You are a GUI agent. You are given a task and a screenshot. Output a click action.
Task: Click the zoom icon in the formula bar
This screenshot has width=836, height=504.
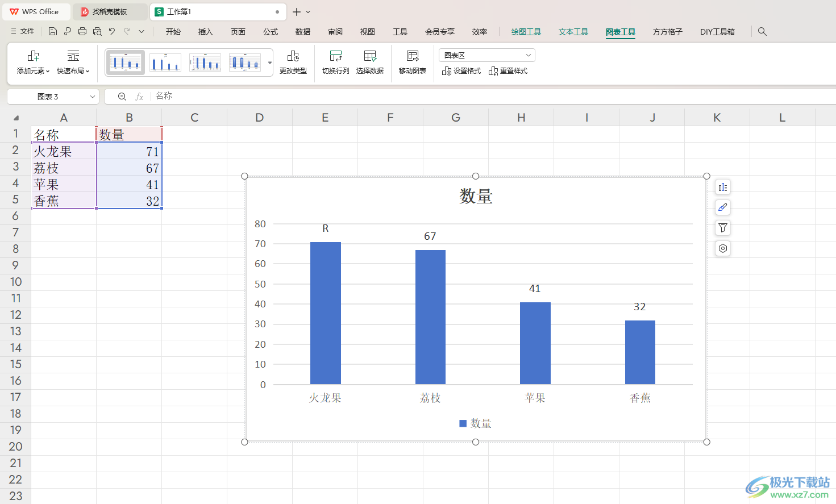tap(122, 97)
